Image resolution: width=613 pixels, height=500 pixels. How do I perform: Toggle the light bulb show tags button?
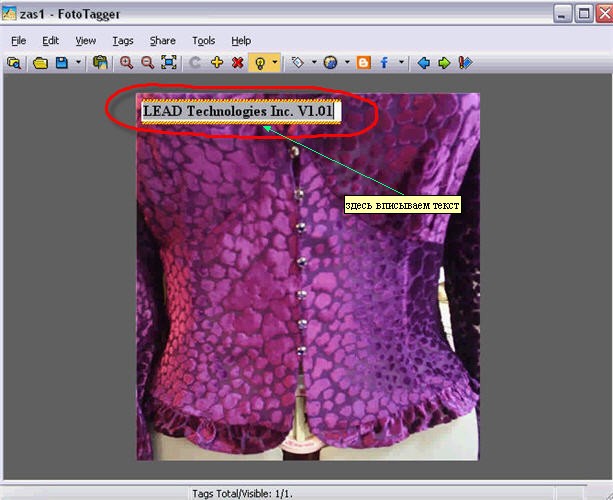pyautogui.click(x=260, y=63)
